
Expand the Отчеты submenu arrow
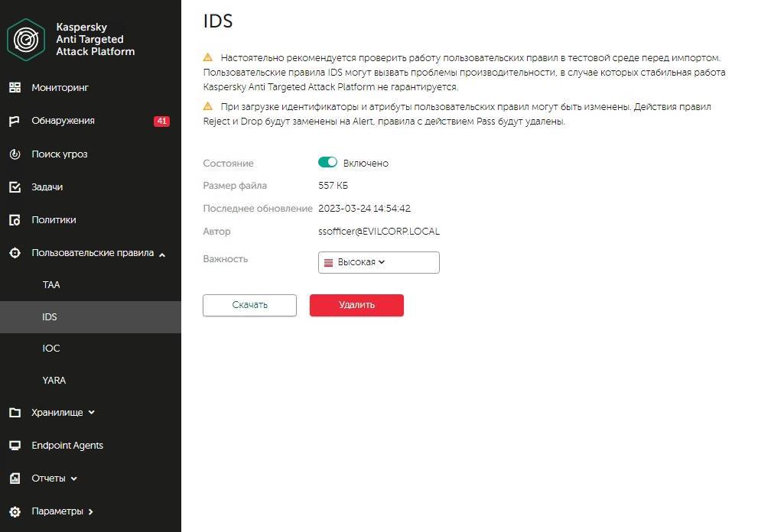click(x=73, y=478)
